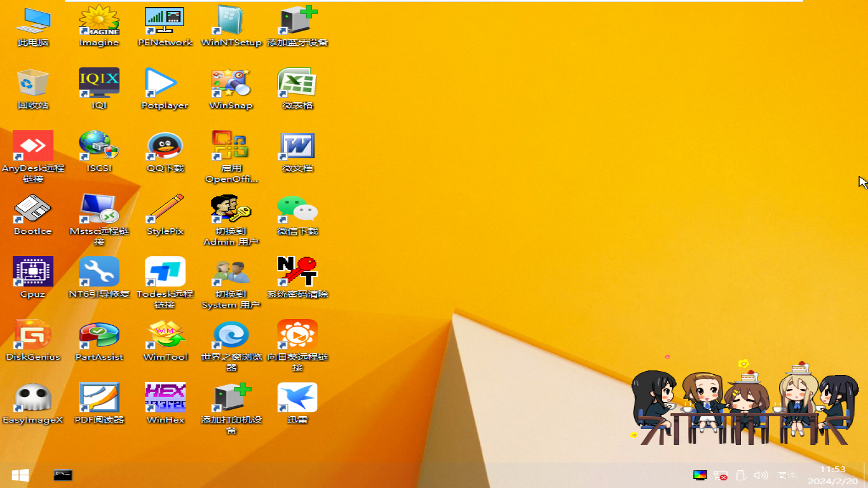Click the 简体 input method indicator
The width and height of the screenshot is (868, 488).
pos(787,475)
